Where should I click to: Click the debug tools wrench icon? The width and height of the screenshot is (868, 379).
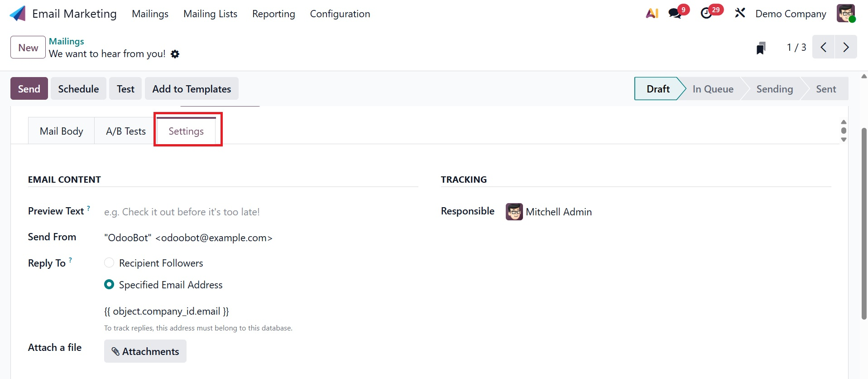(x=740, y=13)
